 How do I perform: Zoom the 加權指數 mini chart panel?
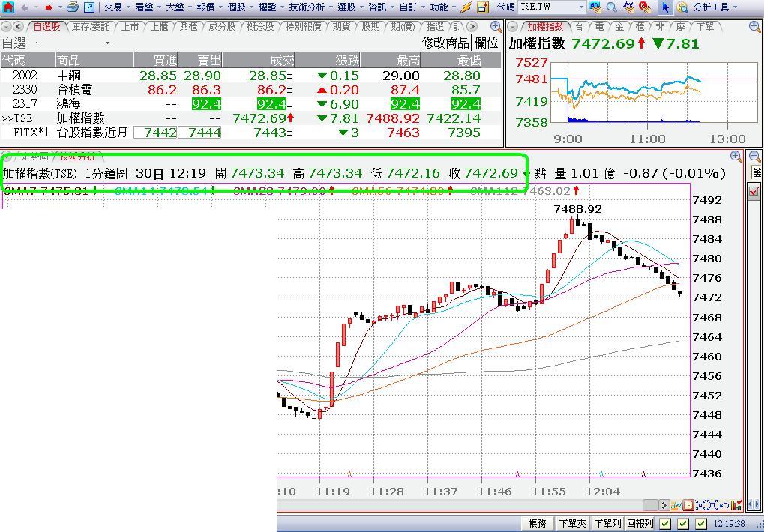754,27
